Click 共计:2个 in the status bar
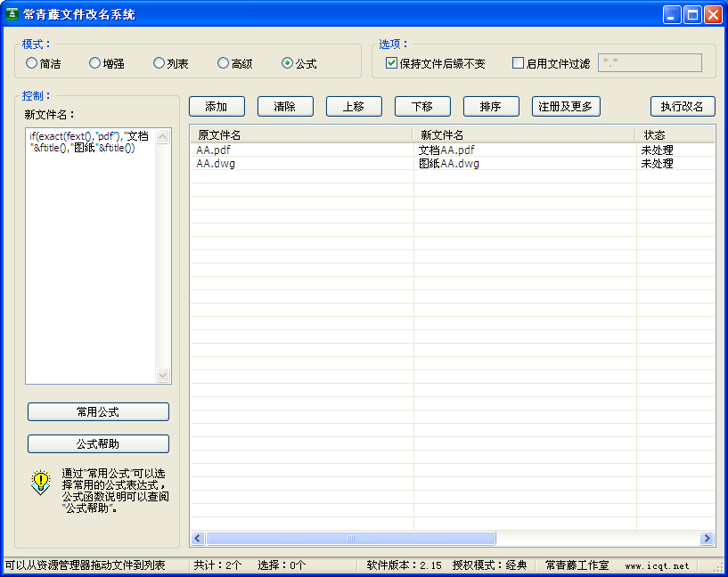This screenshot has height=577, width=728. coord(217,565)
